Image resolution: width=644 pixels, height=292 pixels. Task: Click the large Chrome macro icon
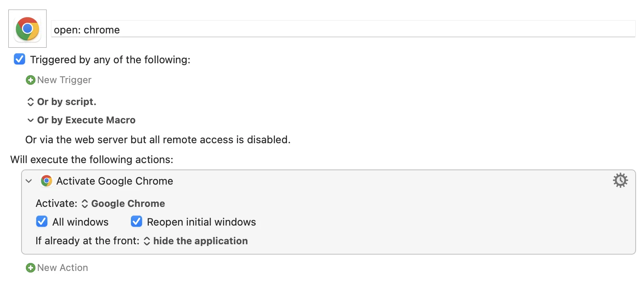[27, 29]
